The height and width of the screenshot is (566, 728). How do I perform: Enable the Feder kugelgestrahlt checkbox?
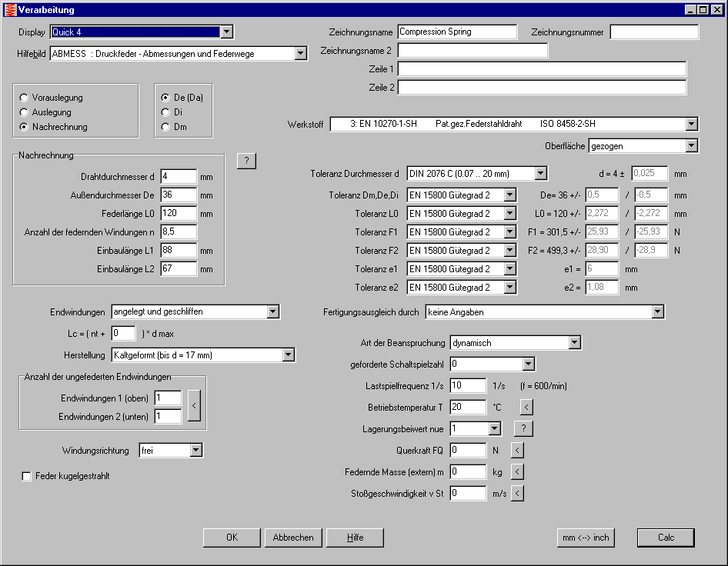[27, 477]
